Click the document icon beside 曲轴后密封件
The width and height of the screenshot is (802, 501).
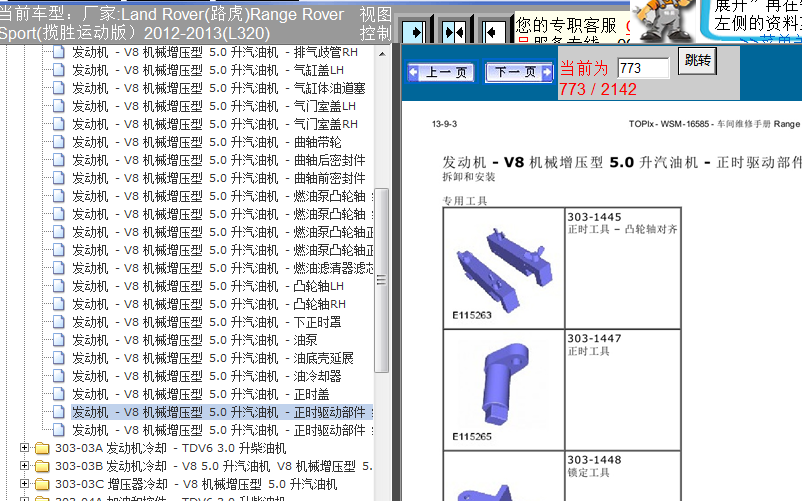59,160
